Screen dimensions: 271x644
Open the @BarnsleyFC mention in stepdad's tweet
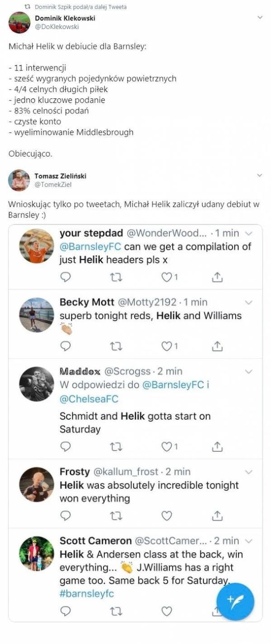point(90,247)
